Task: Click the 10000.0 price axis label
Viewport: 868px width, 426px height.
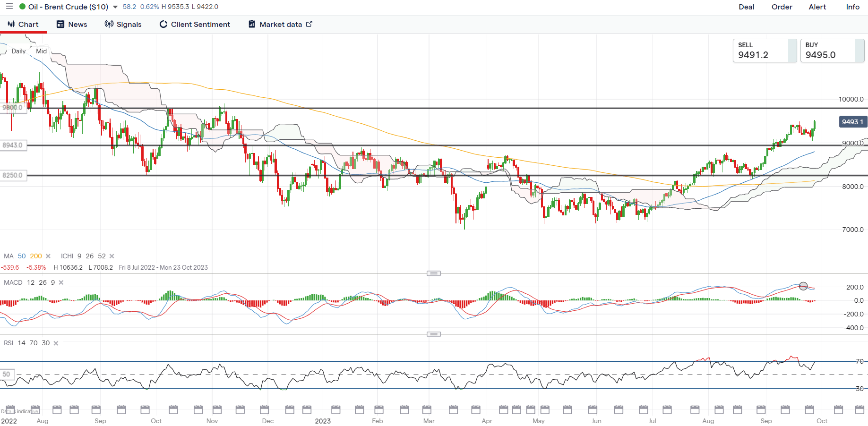Action: coord(851,99)
